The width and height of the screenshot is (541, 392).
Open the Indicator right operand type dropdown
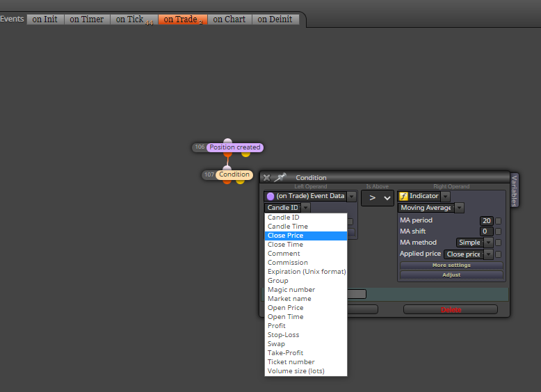[423, 196]
